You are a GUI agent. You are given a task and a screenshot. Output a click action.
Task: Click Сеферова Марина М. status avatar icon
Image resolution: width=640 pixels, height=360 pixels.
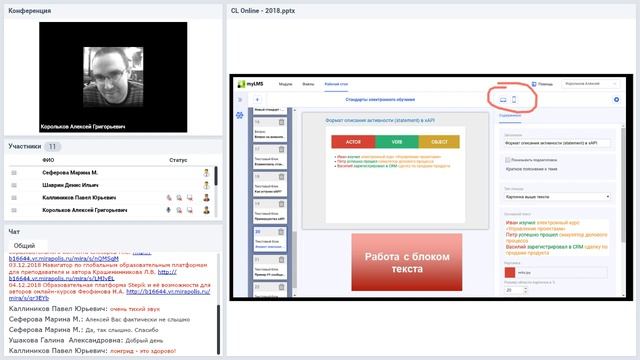pyautogui.click(x=207, y=173)
